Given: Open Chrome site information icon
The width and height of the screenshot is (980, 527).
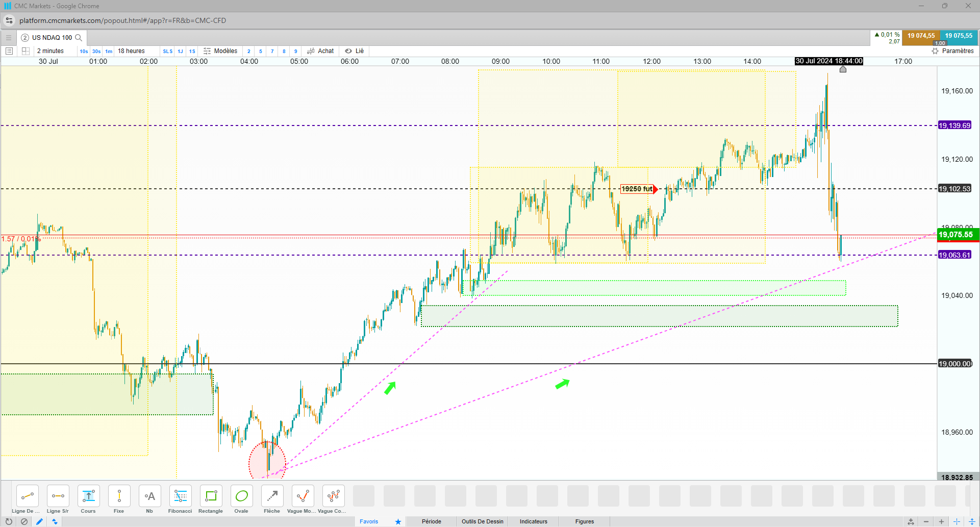Looking at the screenshot, I should tap(9, 20).
